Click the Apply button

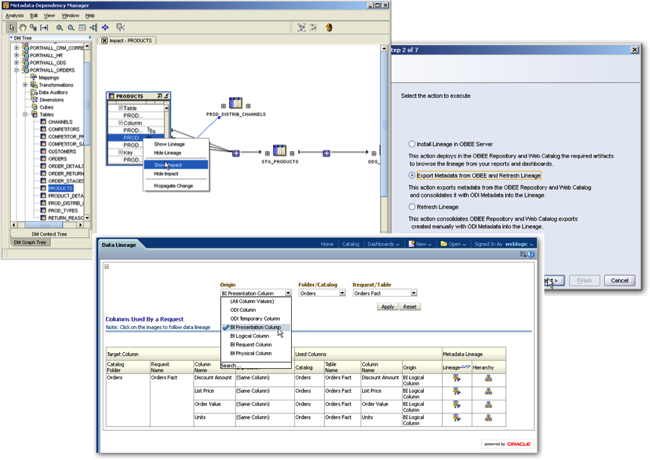click(x=387, y=307)
